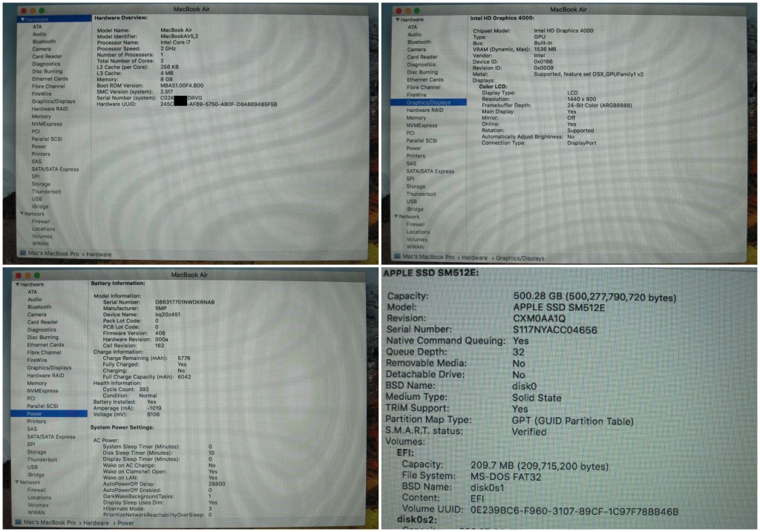Choose NVMExpress in the Hardware Overview window sidebar
760x532 pixels.
(x=47, y=124)
